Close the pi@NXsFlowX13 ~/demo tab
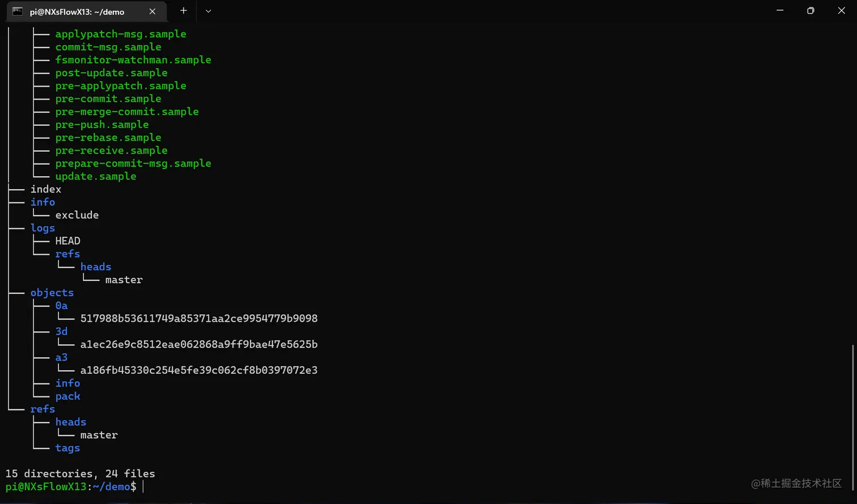The width and height of the screenshot is (857, 504). 152,11
